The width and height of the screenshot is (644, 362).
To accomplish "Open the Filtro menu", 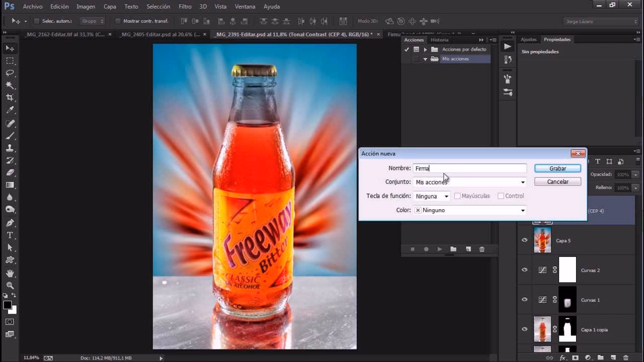I will 185,7.
